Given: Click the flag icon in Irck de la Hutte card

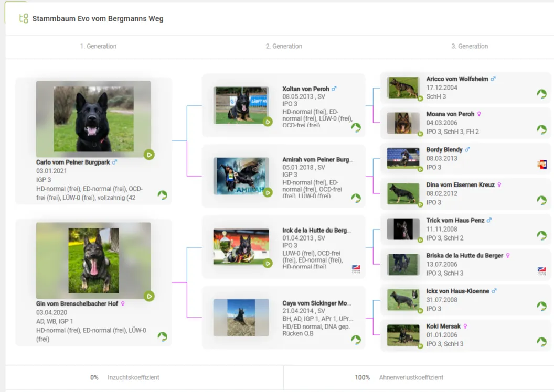Looking at the screenshot, I should coord(356,269).
